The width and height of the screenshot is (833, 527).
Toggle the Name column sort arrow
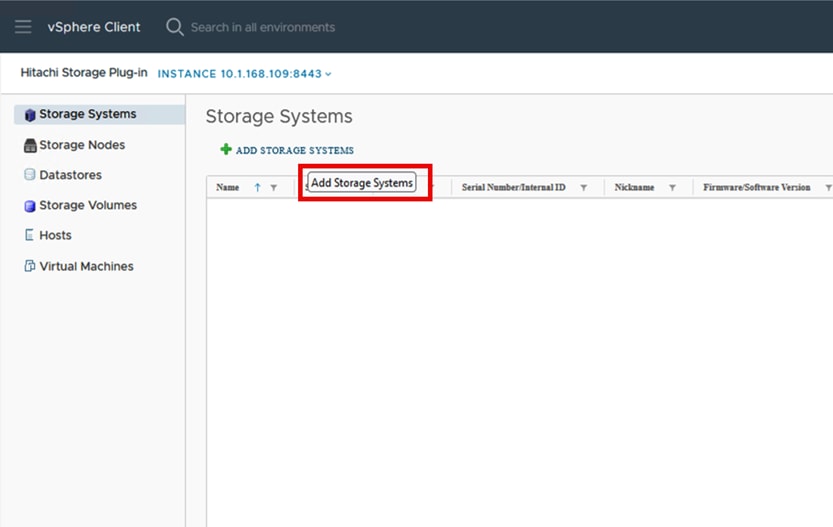click(x=257, y=187)
